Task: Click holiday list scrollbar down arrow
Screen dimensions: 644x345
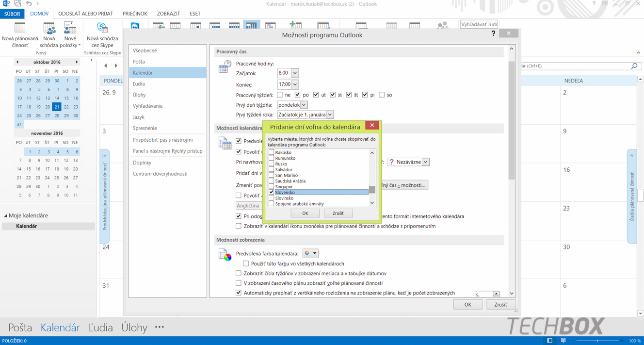Action: click(x=372, y=203)
